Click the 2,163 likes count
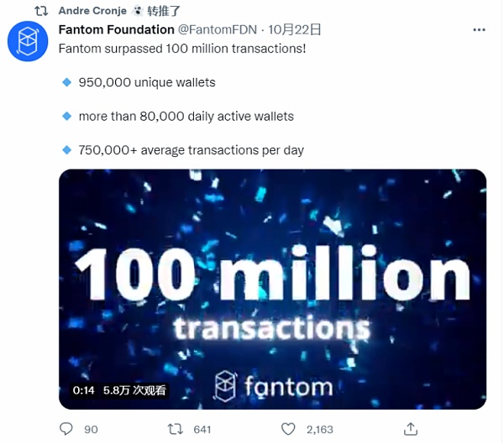The image size is (504, 444). click(x=320, y=430)
